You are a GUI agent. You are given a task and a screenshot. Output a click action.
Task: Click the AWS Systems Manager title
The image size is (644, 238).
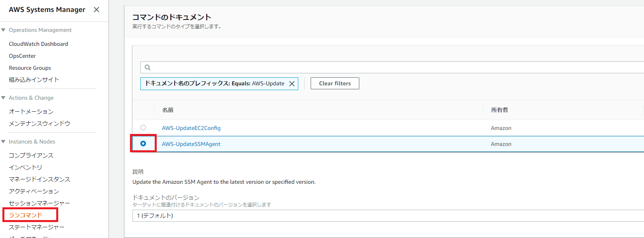tap(47, 10)
